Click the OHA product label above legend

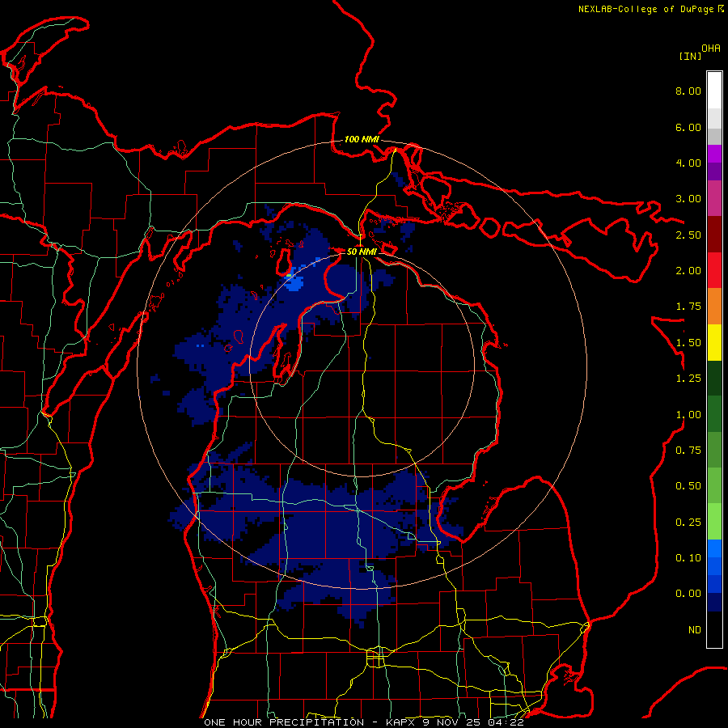tap(711, 48)
